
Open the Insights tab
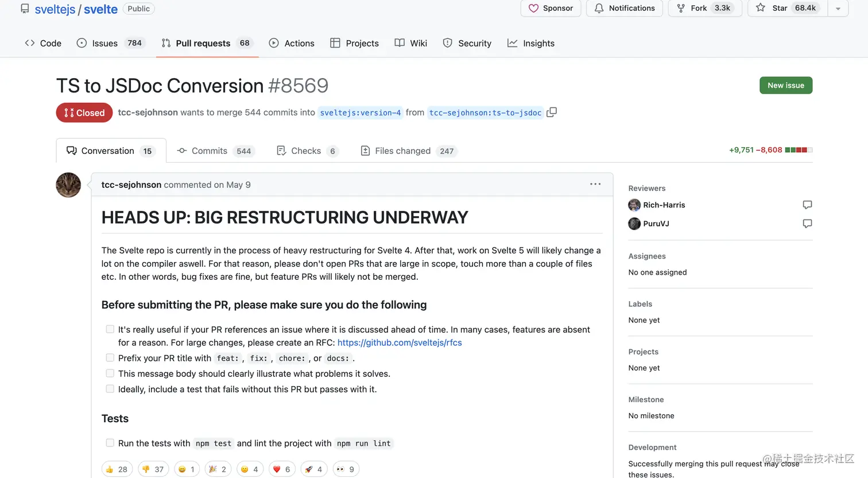click(x=531, y=43)
